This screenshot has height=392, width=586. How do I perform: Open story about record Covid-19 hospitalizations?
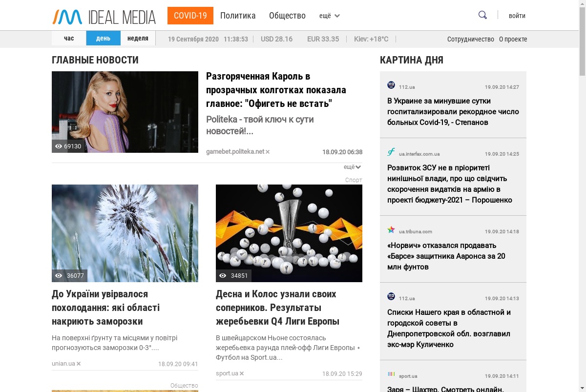(453, 111)
